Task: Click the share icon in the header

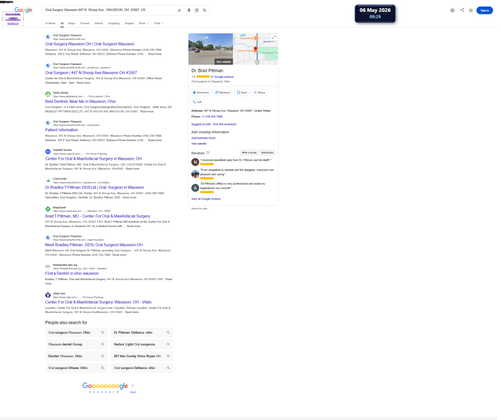Action: pyautogui.click(x=462, y=10)
